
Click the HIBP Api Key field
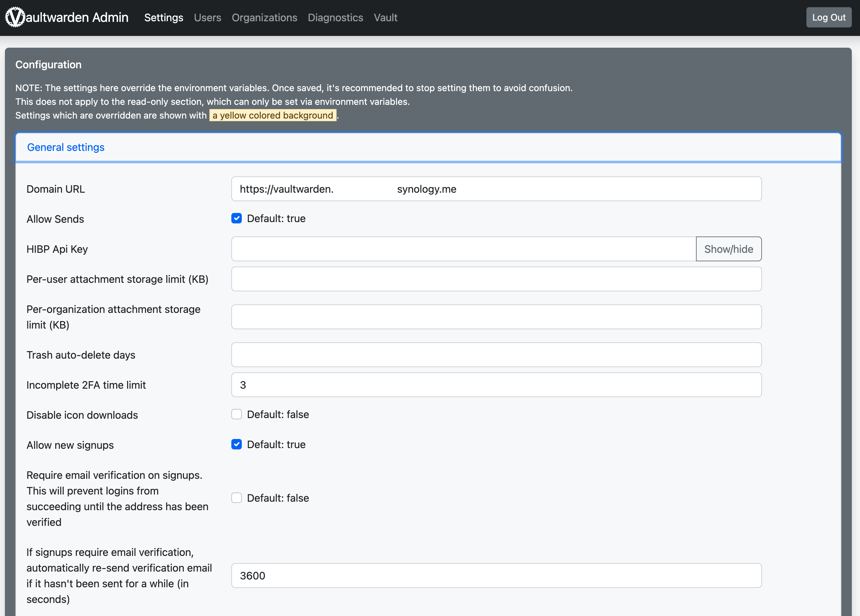click(463, 249)
